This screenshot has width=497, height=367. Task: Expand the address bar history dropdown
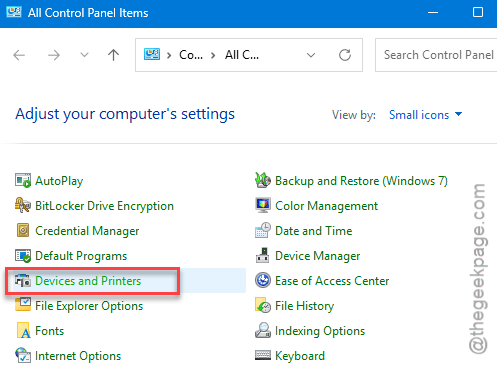coord(311,55)
